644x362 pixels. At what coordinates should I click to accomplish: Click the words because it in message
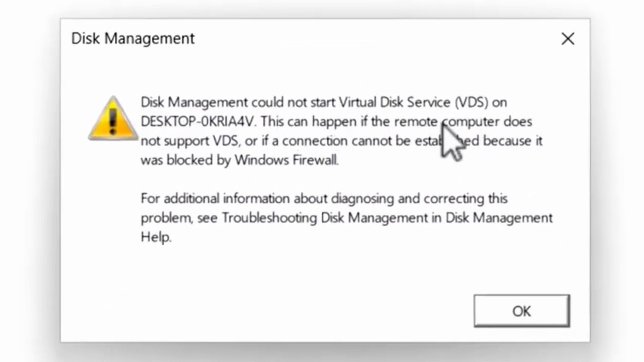point(512,141)
